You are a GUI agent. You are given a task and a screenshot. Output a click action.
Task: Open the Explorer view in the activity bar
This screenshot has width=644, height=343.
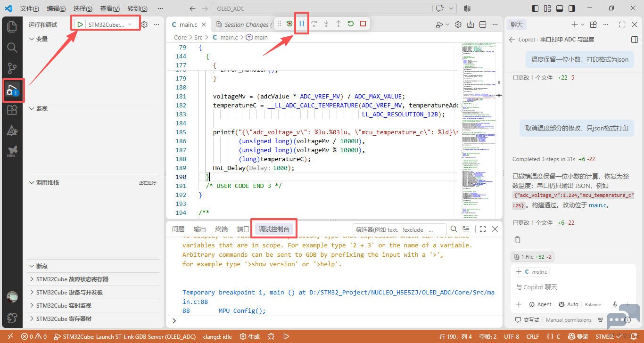click(12, 26)
